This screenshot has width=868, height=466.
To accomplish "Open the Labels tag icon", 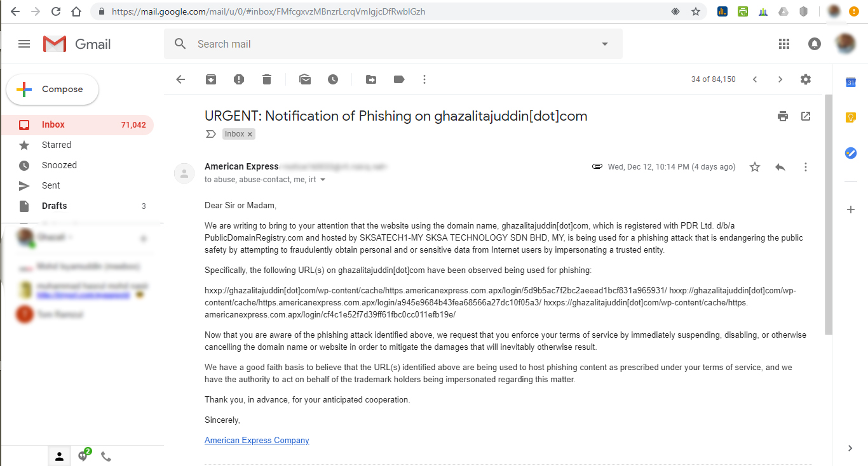I will (399, 79).
